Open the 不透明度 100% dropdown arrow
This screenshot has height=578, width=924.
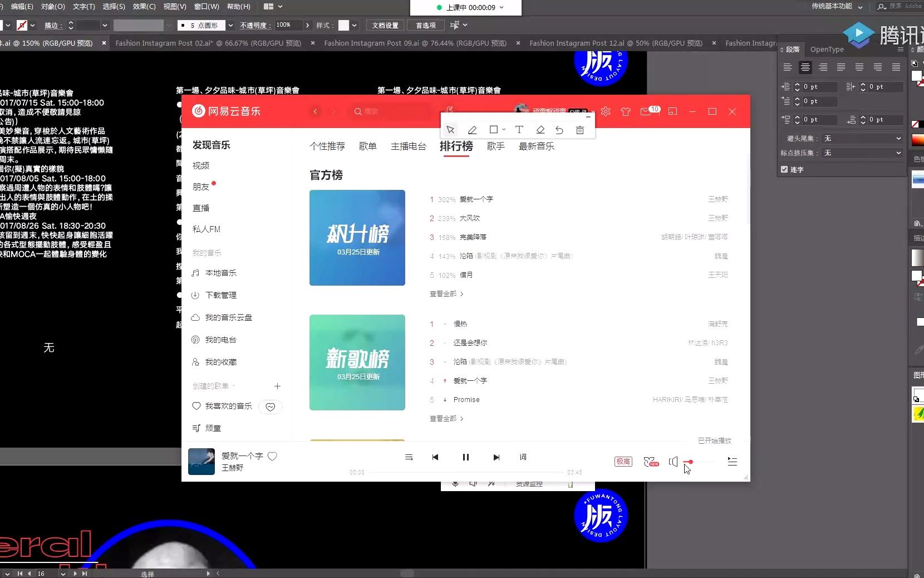pos(307,25)
